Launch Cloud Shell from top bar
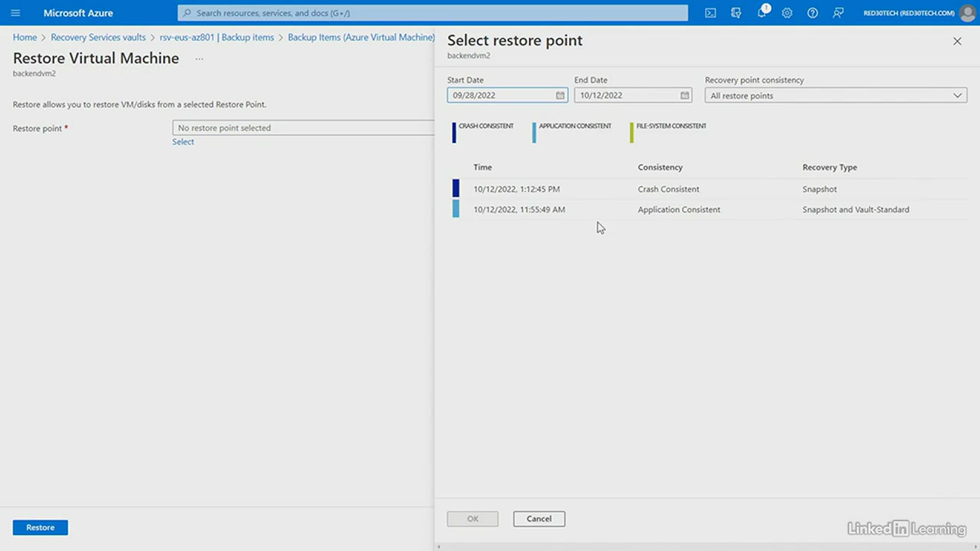 [710, 13]
